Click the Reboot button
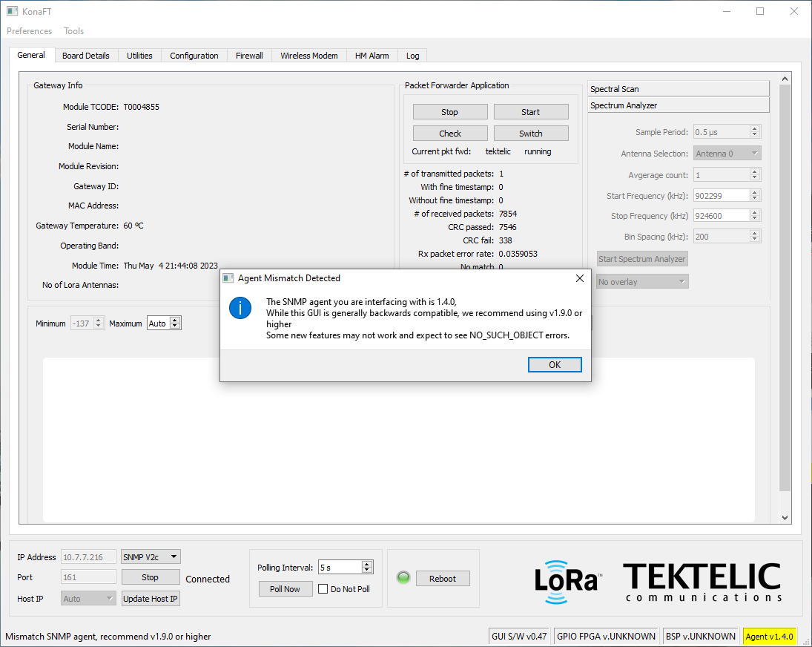The image size is (812, 647). click(x=443, y=579)
